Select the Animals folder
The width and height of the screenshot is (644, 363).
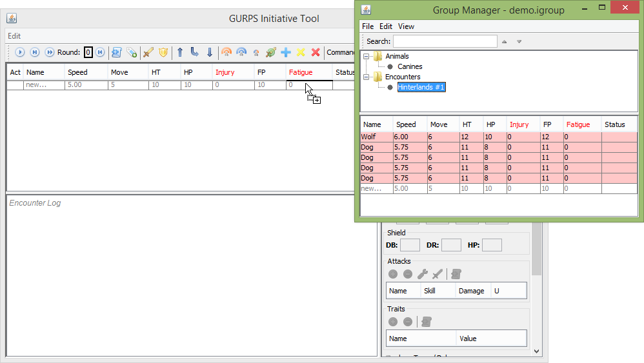click(x=397, y=56)
